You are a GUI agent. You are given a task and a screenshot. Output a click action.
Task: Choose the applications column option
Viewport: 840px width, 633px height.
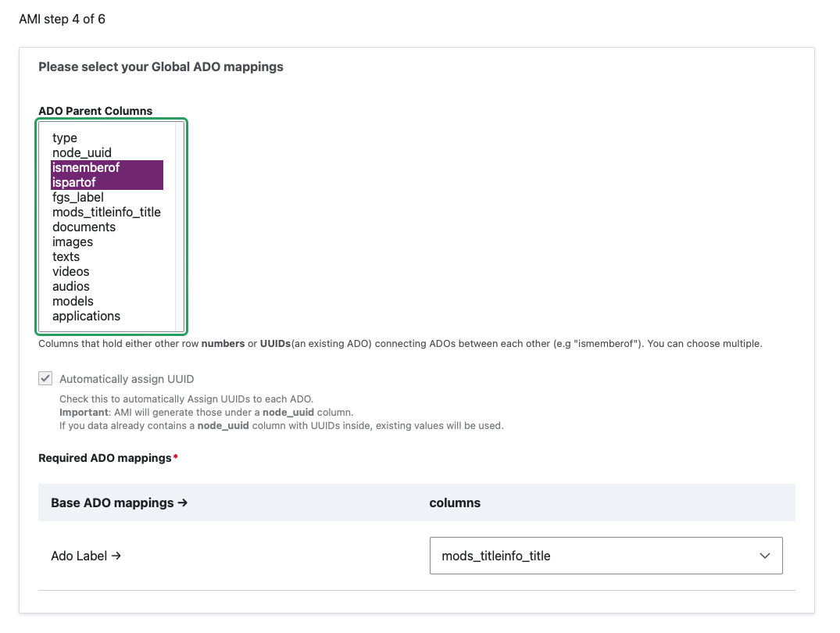pos(86,316)
